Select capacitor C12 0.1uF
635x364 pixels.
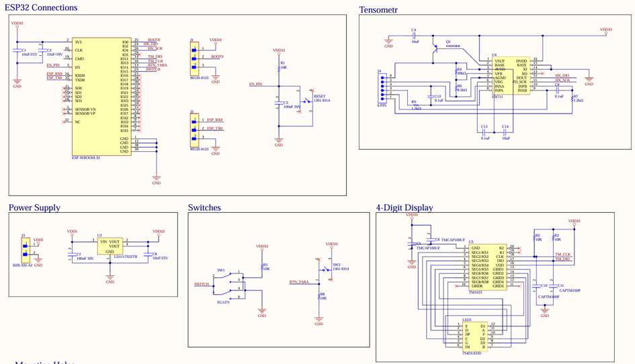point(431,97)
